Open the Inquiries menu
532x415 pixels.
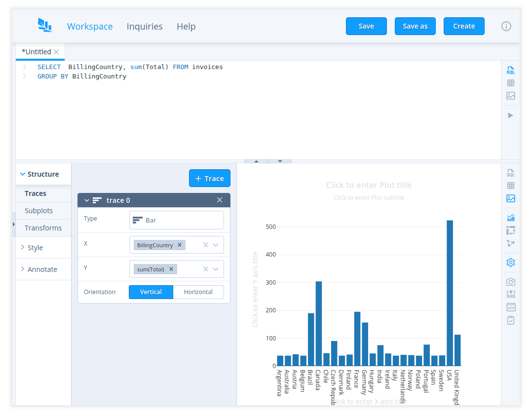point(145,27)
